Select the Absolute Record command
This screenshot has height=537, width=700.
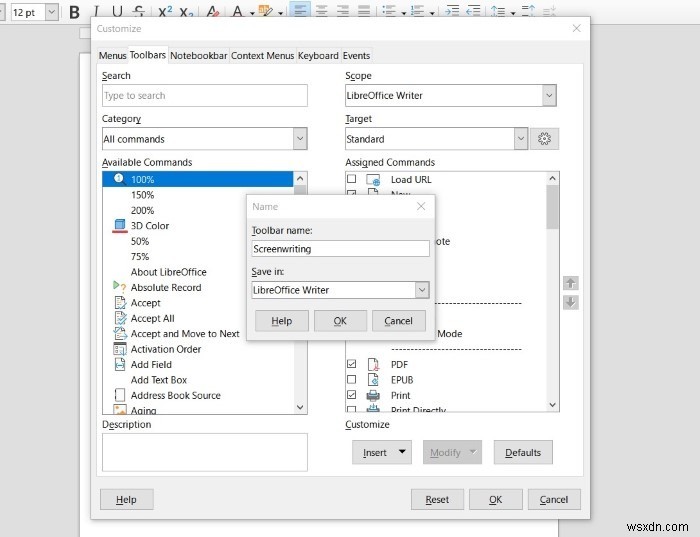pyautogui.click(x=166, y=287)
